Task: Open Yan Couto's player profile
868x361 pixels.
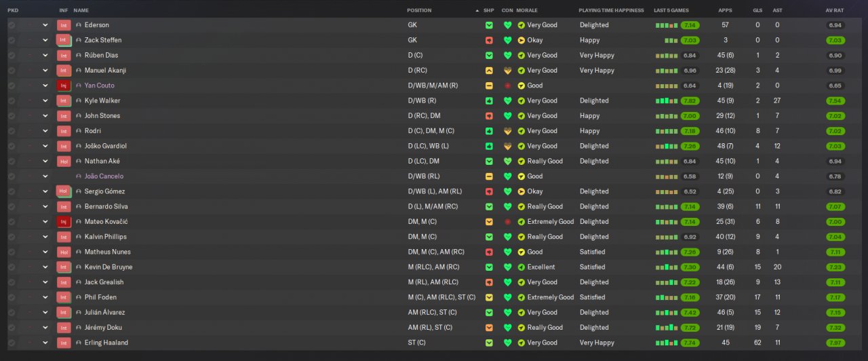Action: [100, 85]
